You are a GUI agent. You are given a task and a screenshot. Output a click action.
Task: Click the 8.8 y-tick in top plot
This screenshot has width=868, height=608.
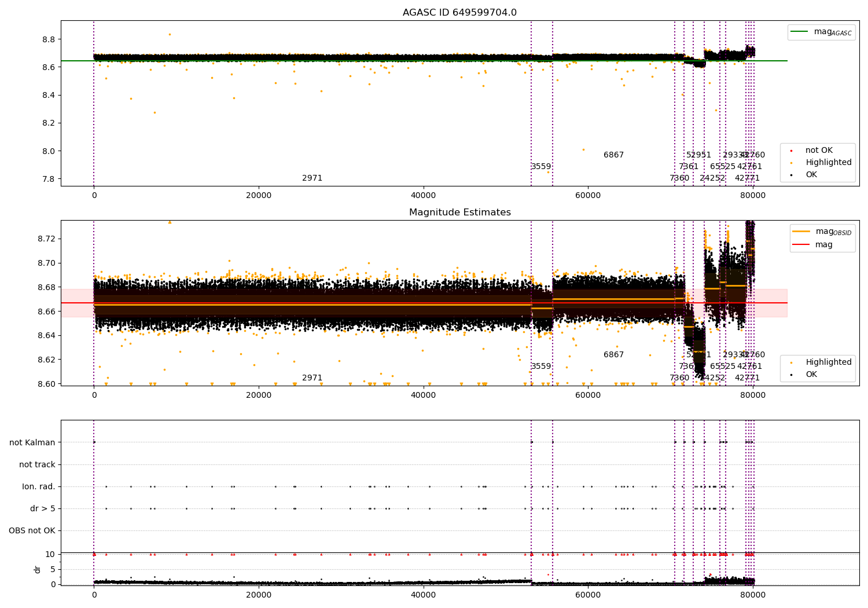pos(49,39)
